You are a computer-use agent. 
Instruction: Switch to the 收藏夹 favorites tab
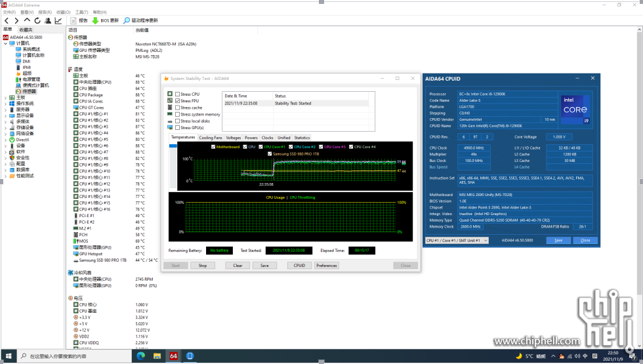pos(26,30)
